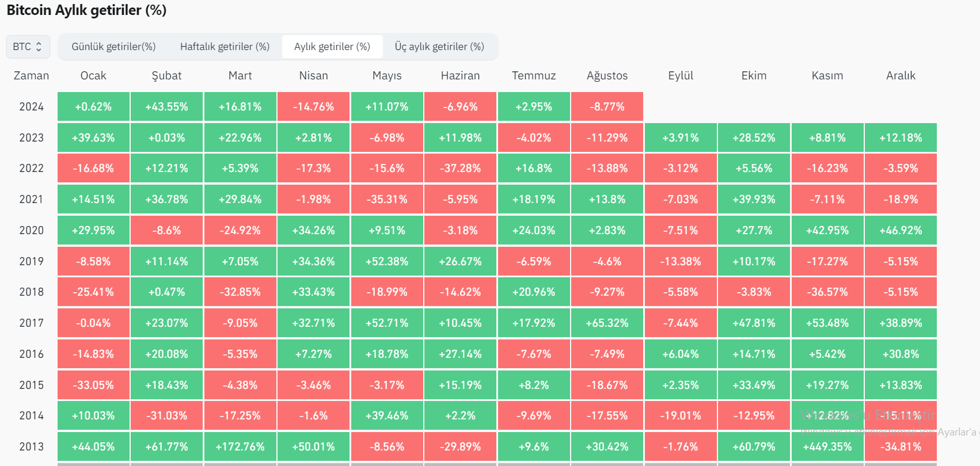Click the Aylık getiriler (%) tab

(x=332, y=47)
